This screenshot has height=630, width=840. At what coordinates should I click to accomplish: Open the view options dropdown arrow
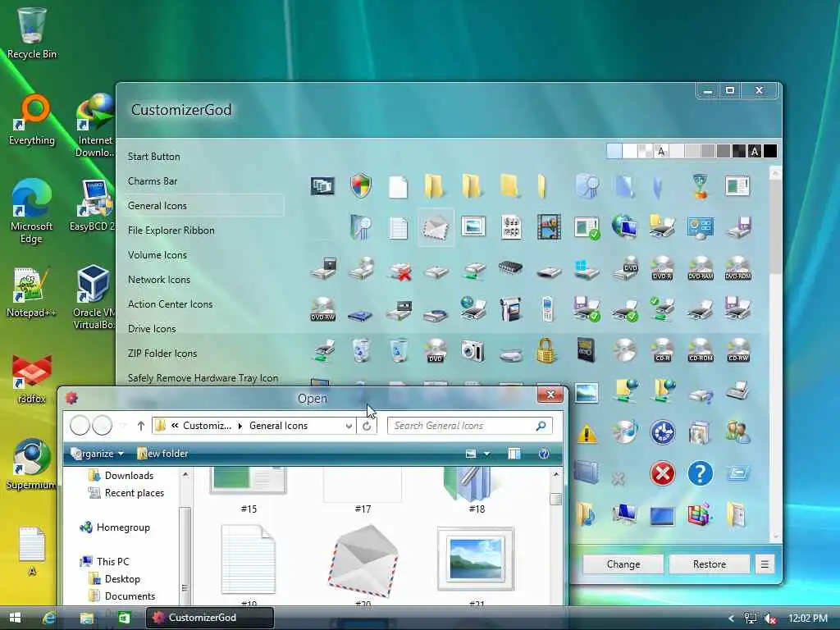pos(486,454)
